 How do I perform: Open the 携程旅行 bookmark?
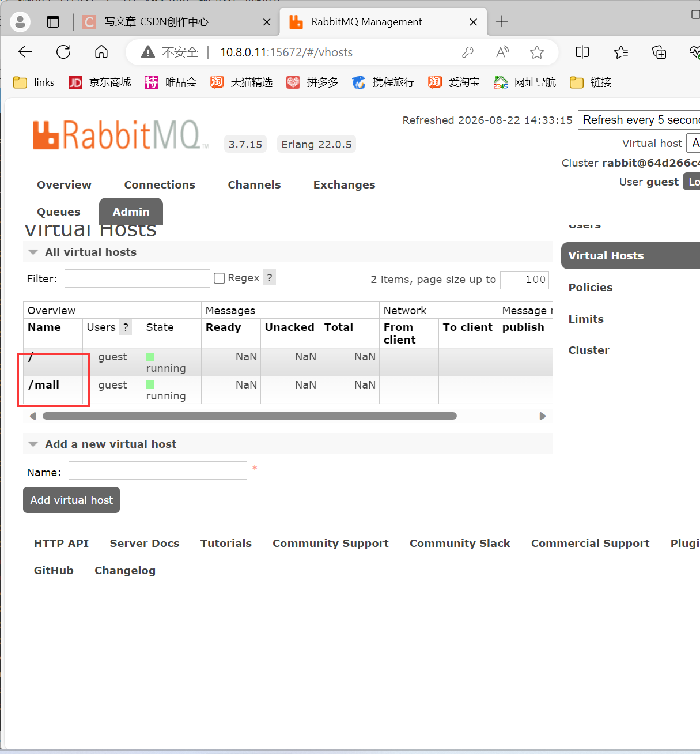(x=383, y=82)
